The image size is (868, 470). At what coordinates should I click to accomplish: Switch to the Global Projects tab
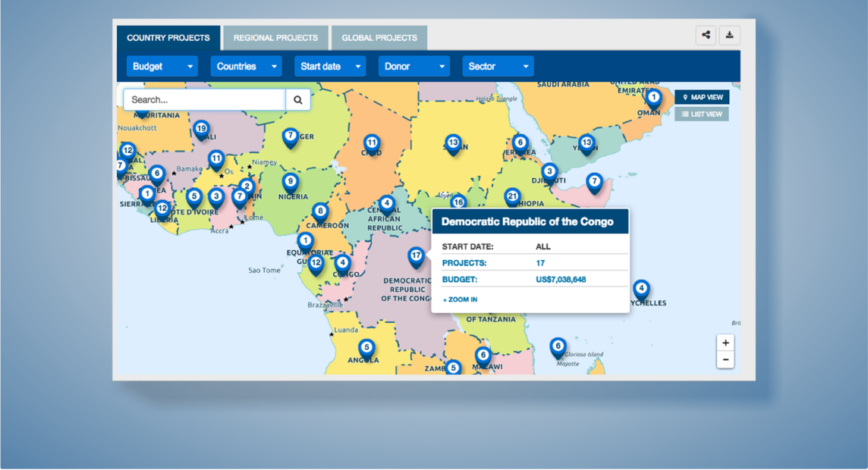(379, 38)
